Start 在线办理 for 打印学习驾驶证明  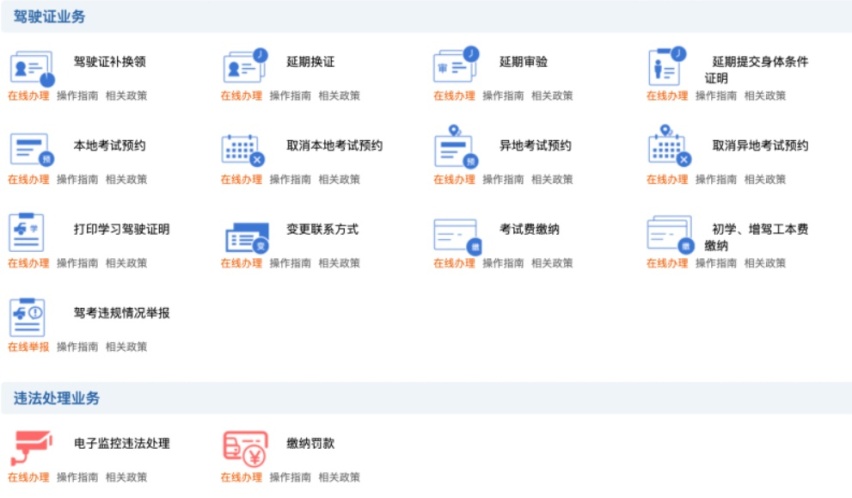28,263
